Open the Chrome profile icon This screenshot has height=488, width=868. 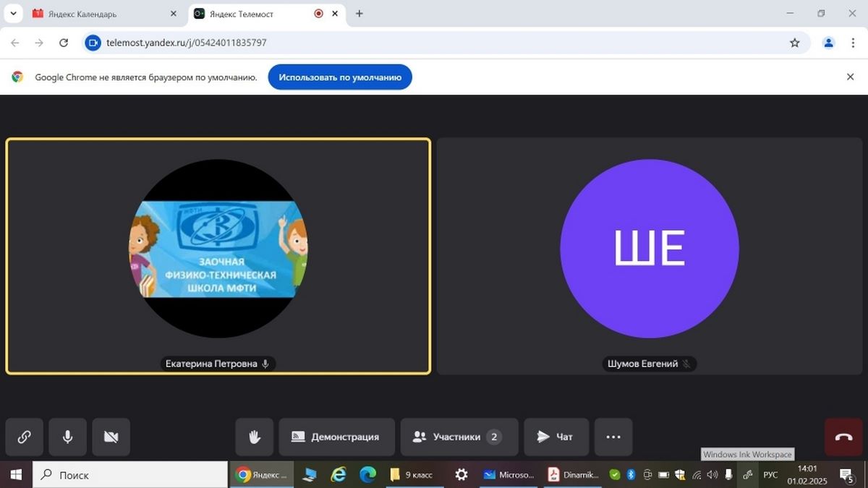point(829,43)
